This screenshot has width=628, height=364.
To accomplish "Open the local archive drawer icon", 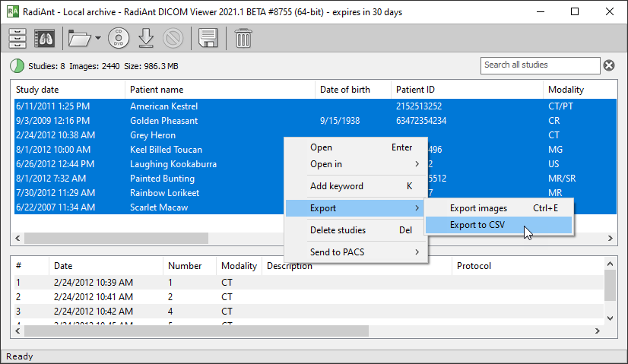I will coord(17,39).
